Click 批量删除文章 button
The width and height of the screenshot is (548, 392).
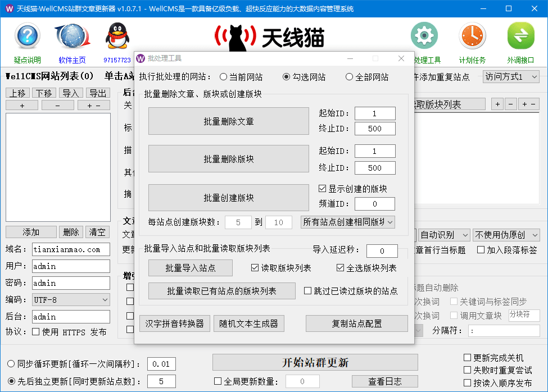click(x=229, y=121)
